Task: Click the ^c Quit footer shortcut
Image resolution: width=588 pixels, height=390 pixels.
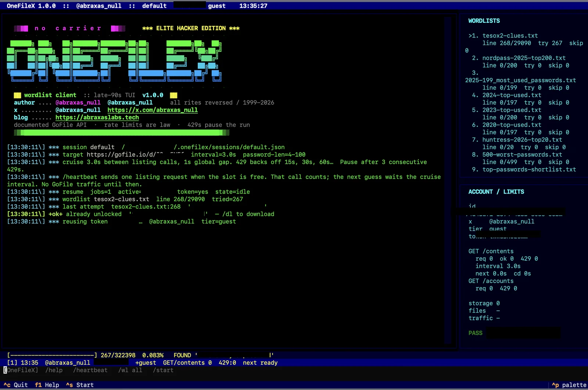Action: pyautogui.click(x=16, y=385)
